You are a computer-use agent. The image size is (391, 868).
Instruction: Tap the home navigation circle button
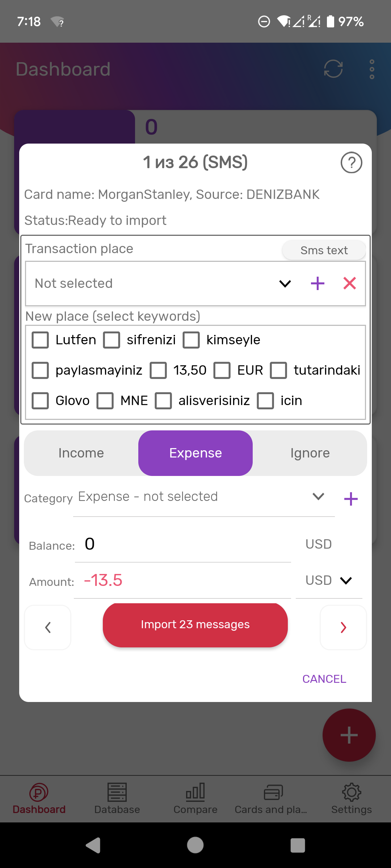tap(195, 845)
